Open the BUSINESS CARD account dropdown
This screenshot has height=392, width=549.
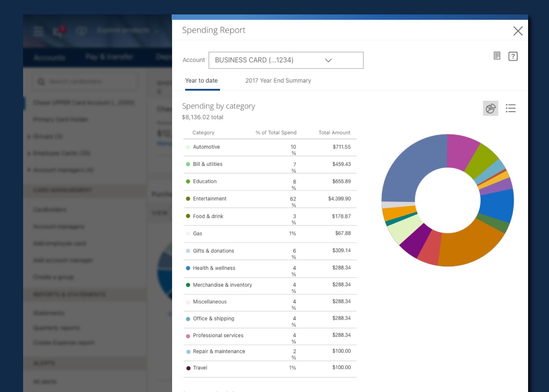286,60
